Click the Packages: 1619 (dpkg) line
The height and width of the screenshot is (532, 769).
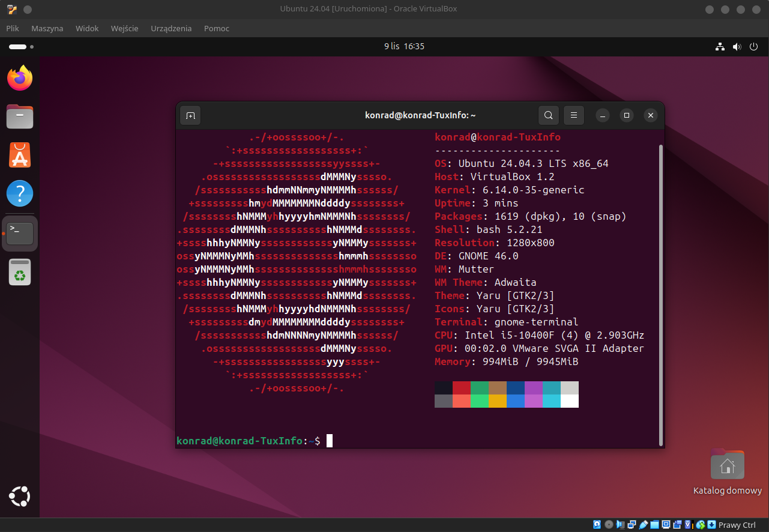(x=531, y=216)
